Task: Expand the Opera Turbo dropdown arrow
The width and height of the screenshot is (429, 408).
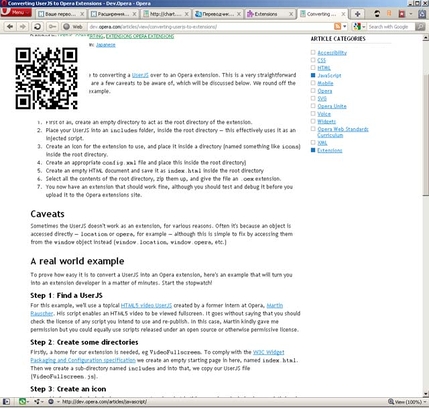Action: [x=58, y=402]
